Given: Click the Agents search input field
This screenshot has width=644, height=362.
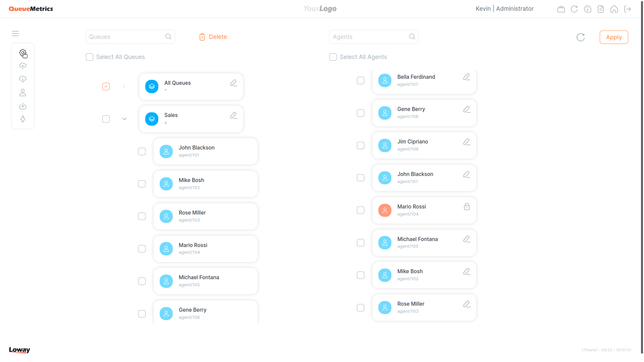Looking at the screenshot, I should click(373, 37).
